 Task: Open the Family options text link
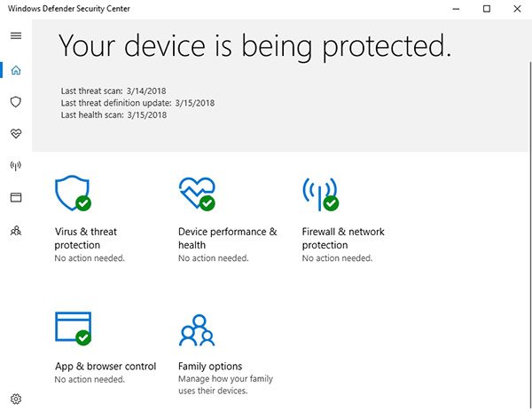pyautogui.click(x=210, y=366)
